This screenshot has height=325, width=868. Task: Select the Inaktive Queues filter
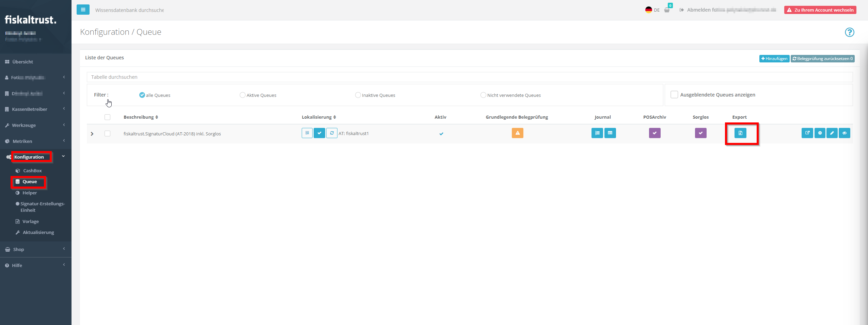tap(358, 95)
